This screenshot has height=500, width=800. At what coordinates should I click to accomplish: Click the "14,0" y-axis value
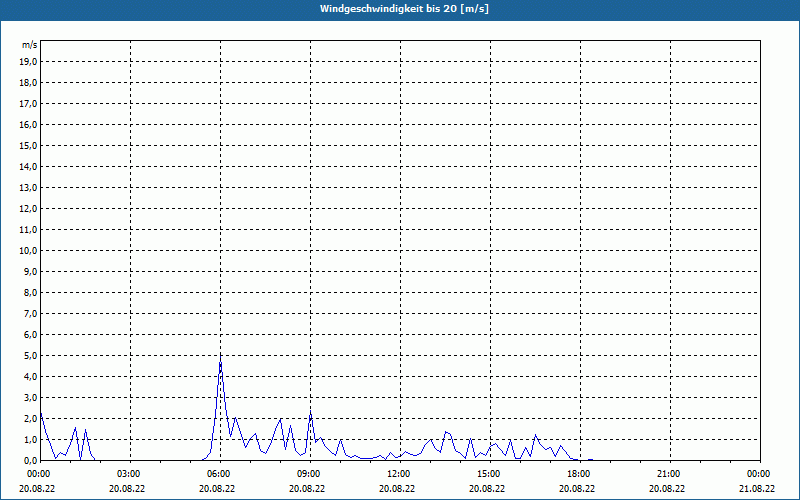(x=29, y=166)
